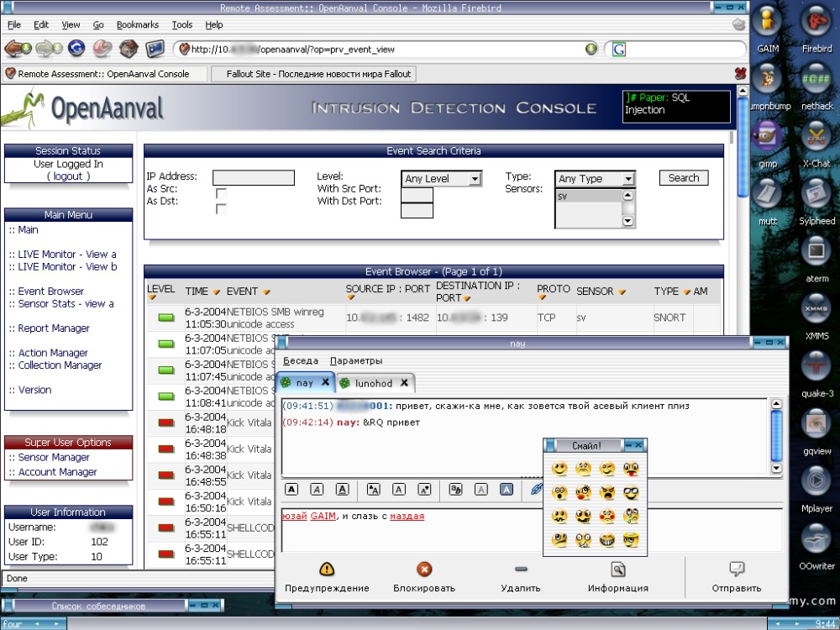Pick the angry red-faced smiley
This screenshot has width=840, height=630.
click(x=607, y=493)
